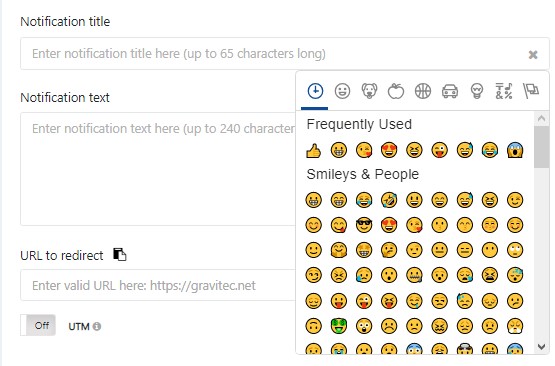
Task: Click the emoji list scroll down arrow
Action: [541, 346]
